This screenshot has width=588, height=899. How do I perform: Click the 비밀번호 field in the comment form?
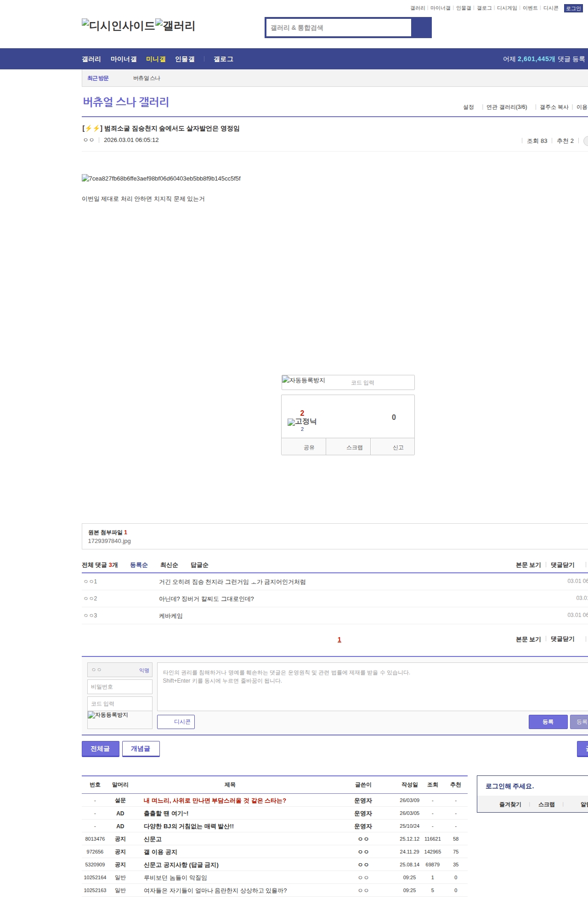120,687
